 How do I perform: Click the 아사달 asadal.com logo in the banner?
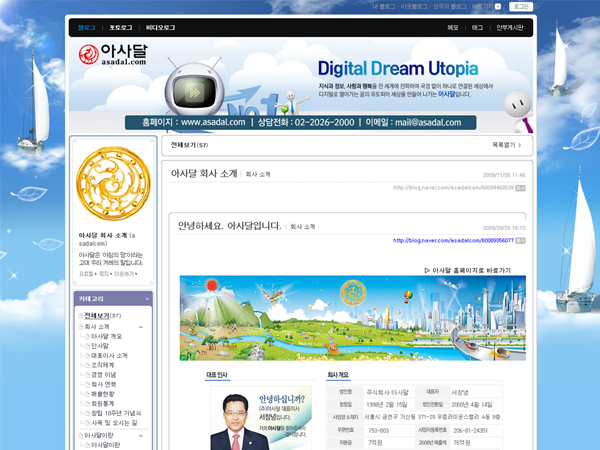coord(113,54)
